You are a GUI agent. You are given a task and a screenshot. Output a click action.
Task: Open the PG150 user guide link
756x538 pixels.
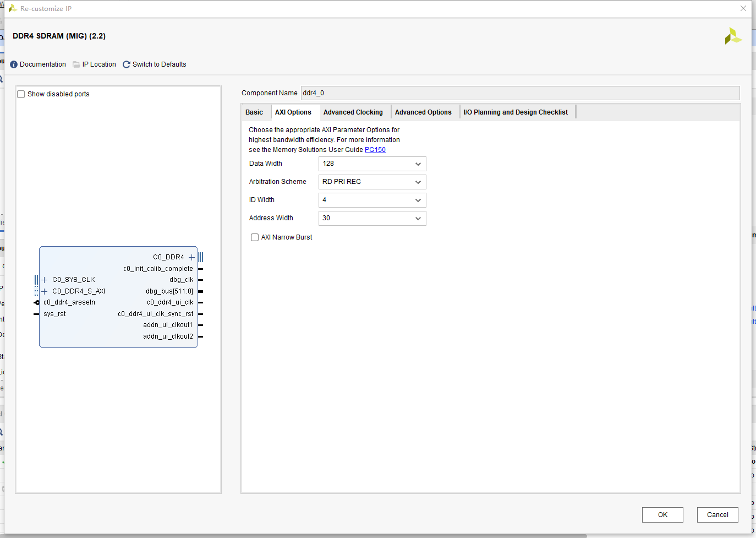click(x=375, y=150)
